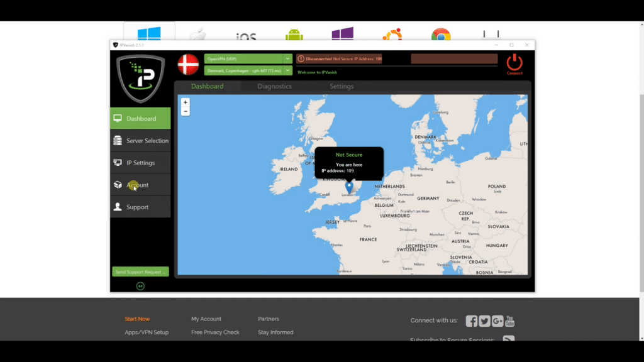
Task: Follow the Stay Informed footer link
Action: click(x=275, y=332)
